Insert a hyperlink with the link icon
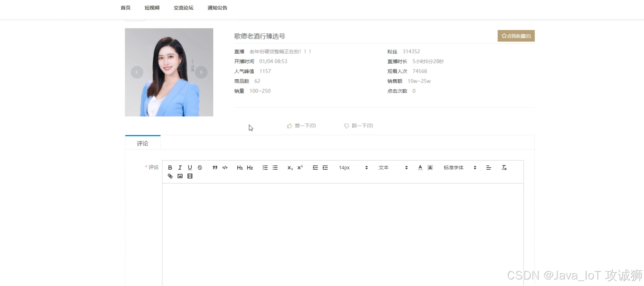644x286 pixels. coord(170,176)
